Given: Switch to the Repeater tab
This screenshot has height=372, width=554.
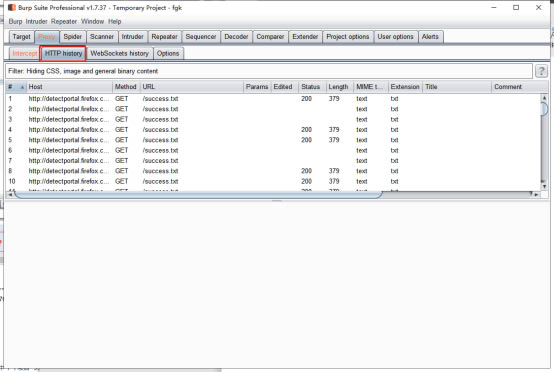Looking at the screenshot, I should [164, 37].
